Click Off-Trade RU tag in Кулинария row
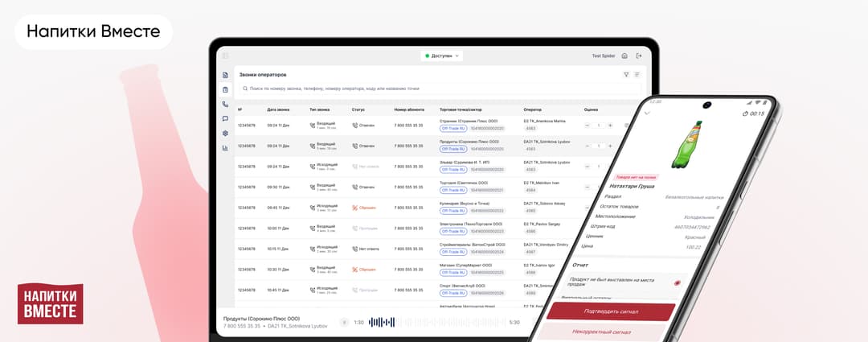 pos(452,211)
